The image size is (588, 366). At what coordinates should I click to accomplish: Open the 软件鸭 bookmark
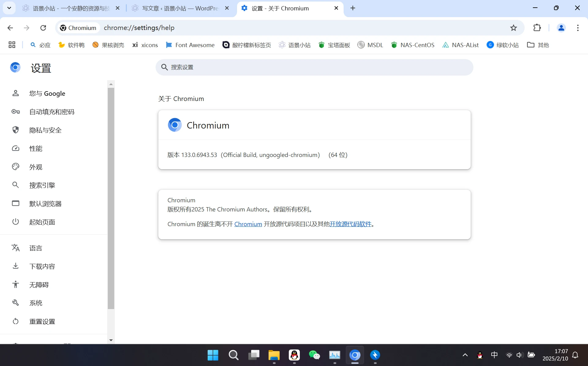71,45
